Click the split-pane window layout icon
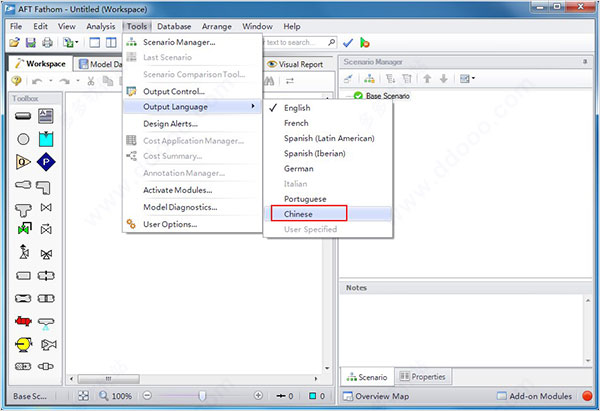This screenshot has height=411, width=600. click(x=111, y=42)
